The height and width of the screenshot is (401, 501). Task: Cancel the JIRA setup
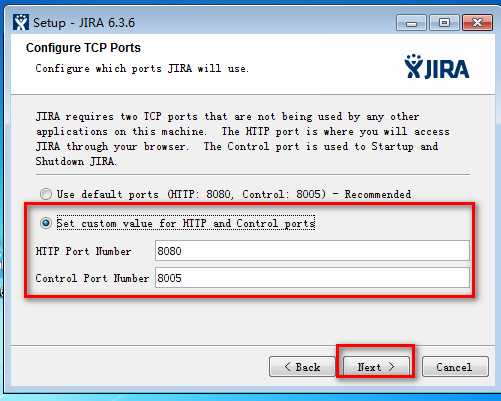455,367
